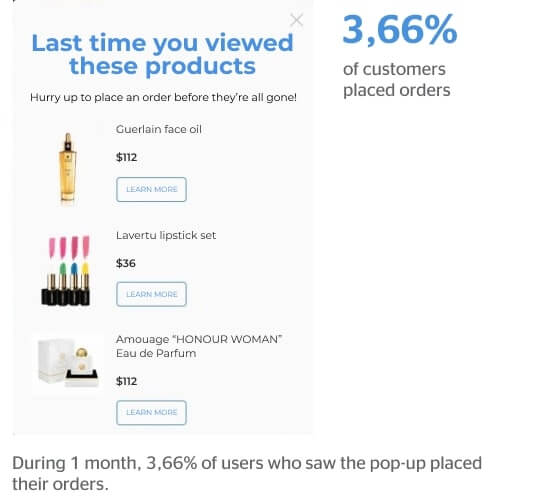Close the viewed products pop-up

pos(296,20)
